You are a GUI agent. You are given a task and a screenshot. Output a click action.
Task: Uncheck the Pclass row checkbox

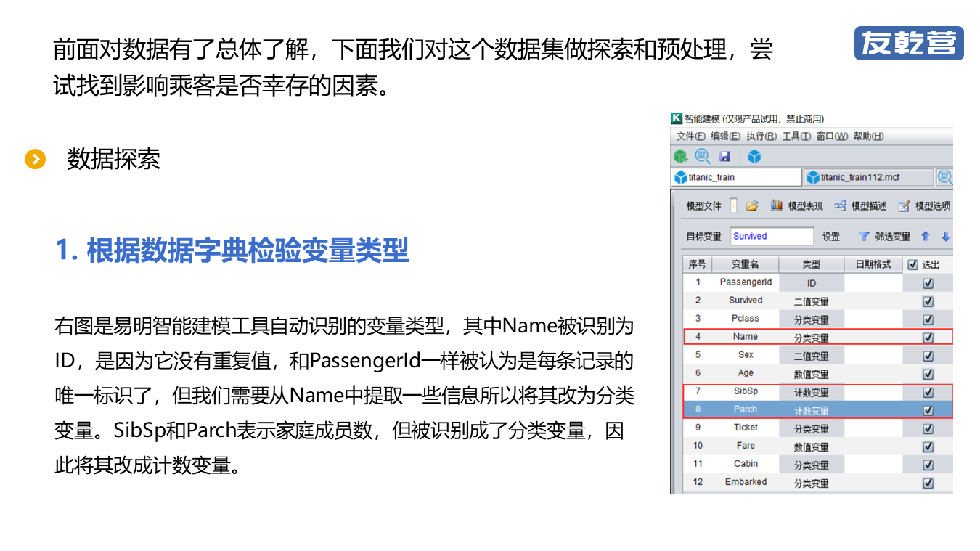tap(928, 320)
